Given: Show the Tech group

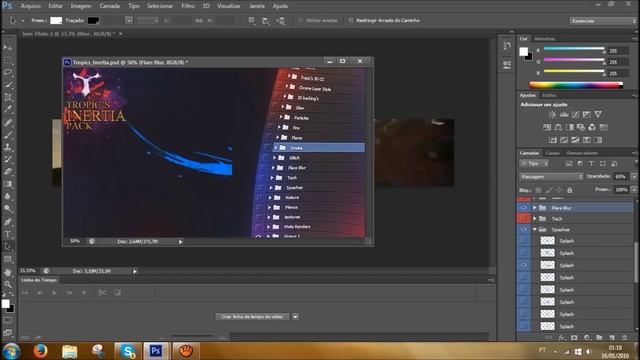Looking at the screenshot, I should (x=523, y=219).
